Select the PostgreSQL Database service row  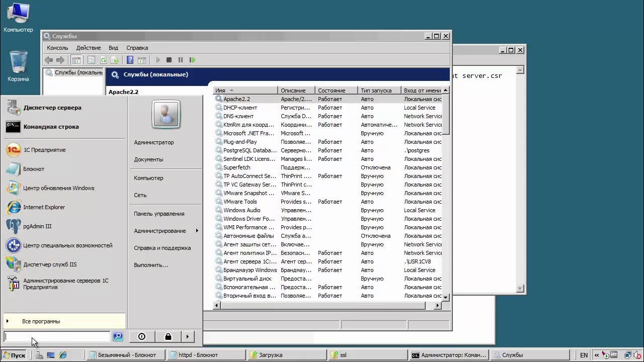pos(328,150)
